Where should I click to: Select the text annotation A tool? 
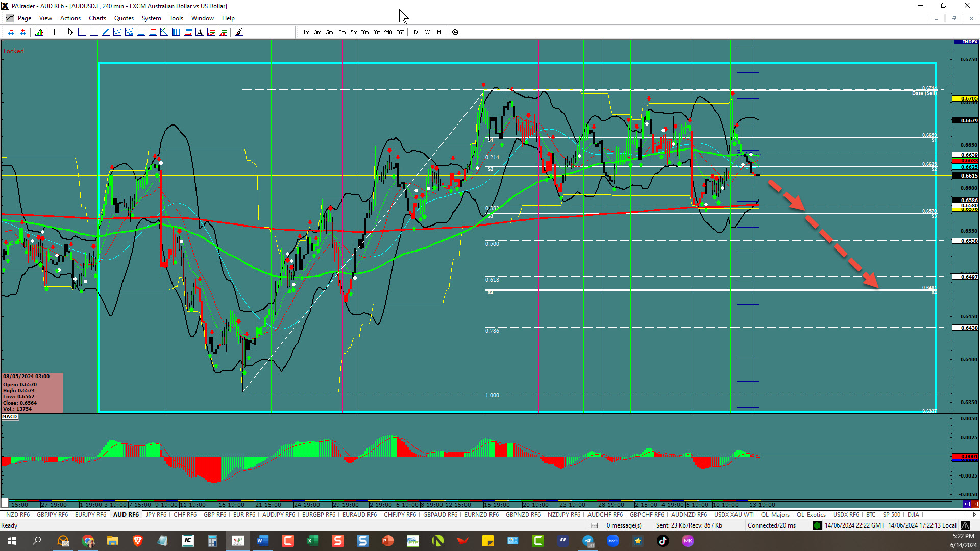coord(199,32)
